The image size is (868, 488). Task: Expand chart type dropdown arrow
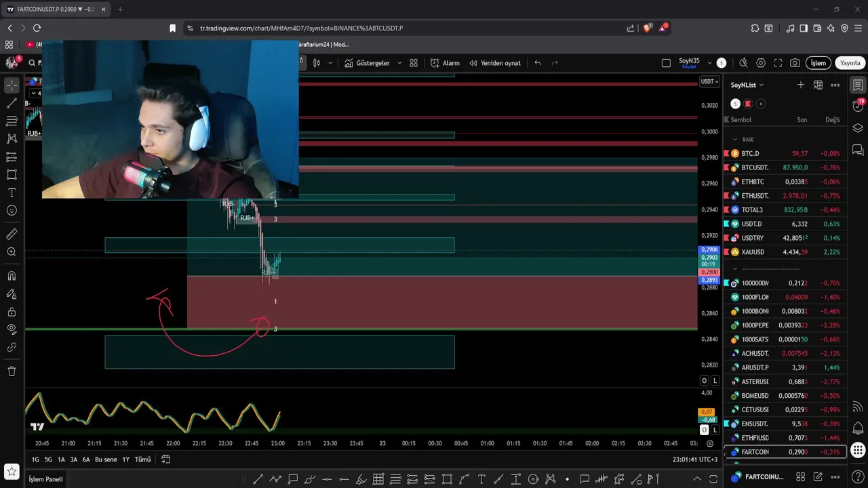330,63
